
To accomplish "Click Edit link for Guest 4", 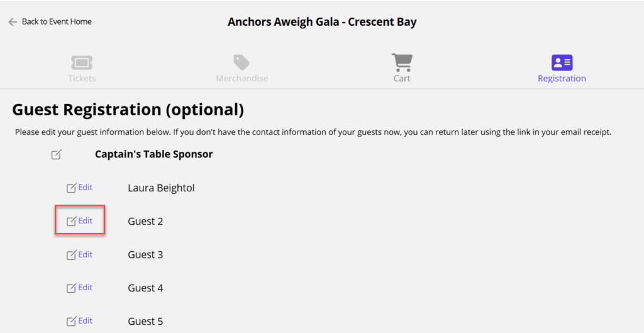I will tap(86, 287).
